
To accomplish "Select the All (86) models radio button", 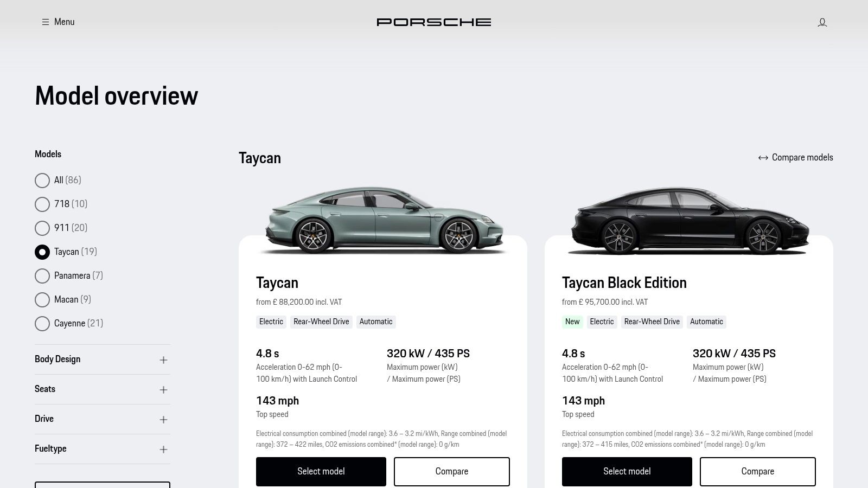I will pyautogui.click(x=42, y=181).
